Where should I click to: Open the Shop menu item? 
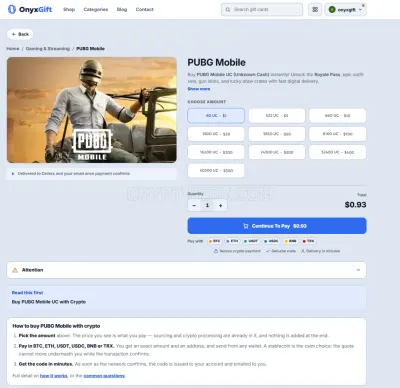point(69,9)
